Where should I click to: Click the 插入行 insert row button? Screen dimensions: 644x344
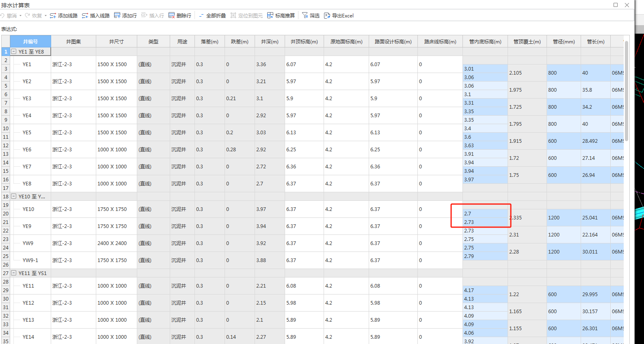pos(153,15)
